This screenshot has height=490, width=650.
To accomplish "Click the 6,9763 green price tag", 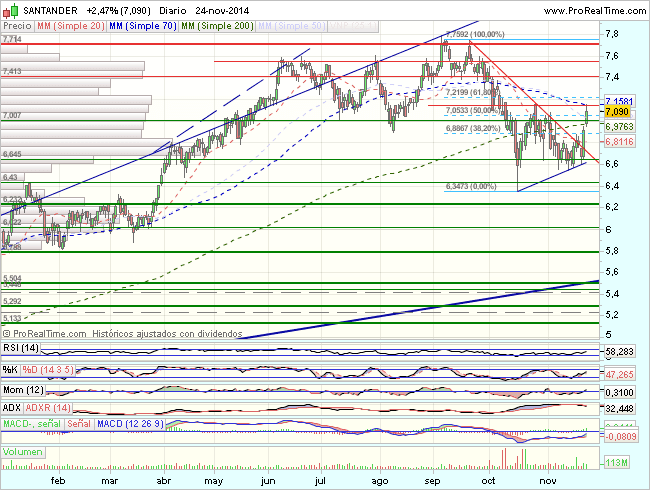I will tap(619, 126).
